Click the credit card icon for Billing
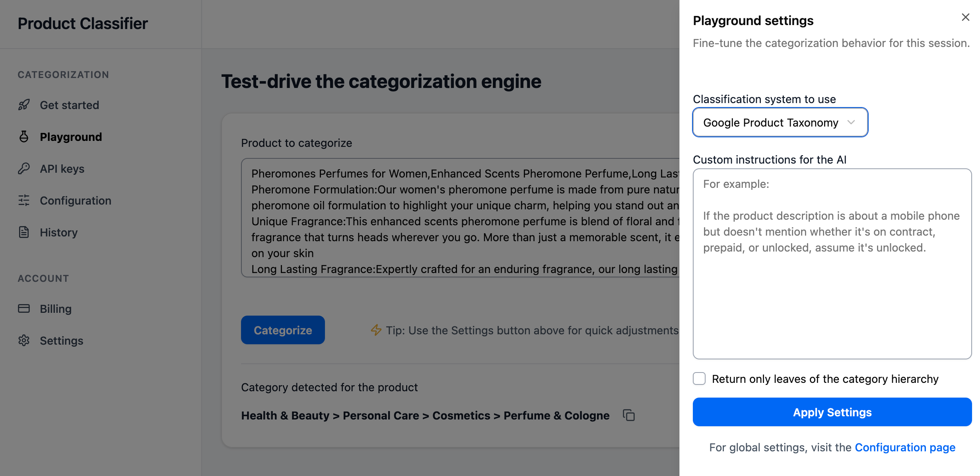The image size is (980, 476). point(24,308)
